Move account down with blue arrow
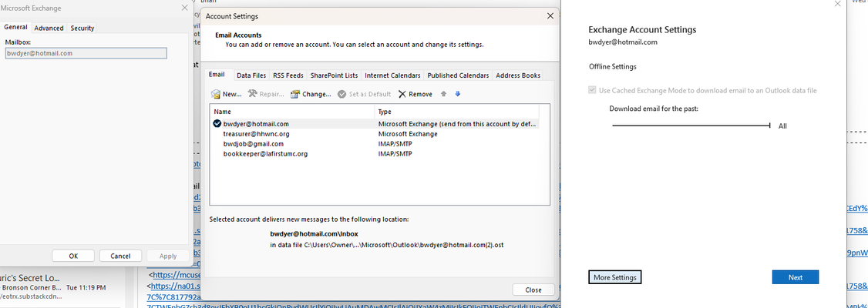Screen dimensions: 868x308 [457, 94]
